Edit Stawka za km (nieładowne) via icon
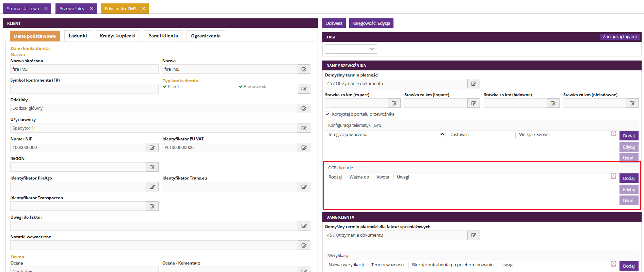This screenshot has width=644, height=272. point(632,103)
